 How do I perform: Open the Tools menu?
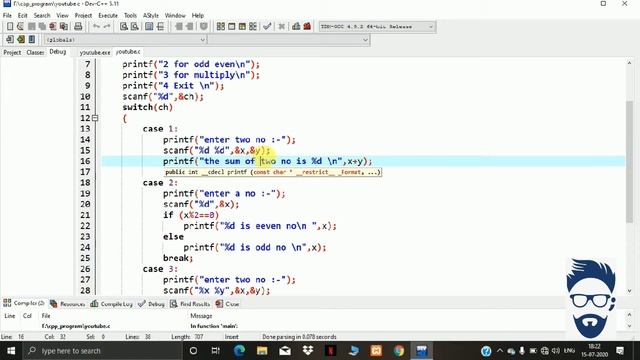pos(130,16)
